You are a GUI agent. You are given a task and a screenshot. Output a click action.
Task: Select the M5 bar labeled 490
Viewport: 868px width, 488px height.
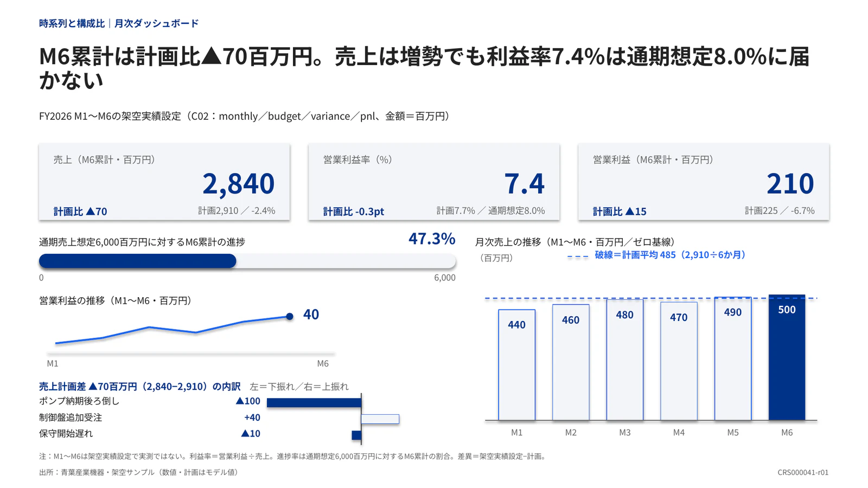tap(733, 358)
